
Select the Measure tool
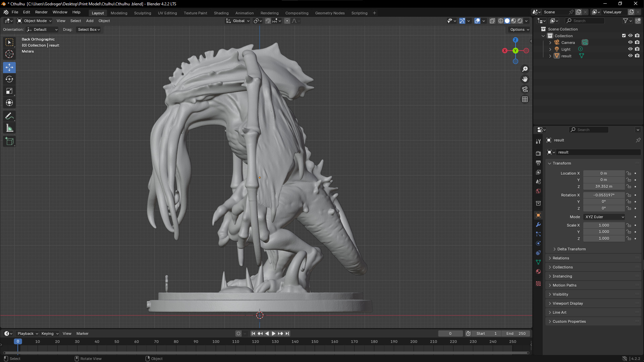[x=9, y=128]
